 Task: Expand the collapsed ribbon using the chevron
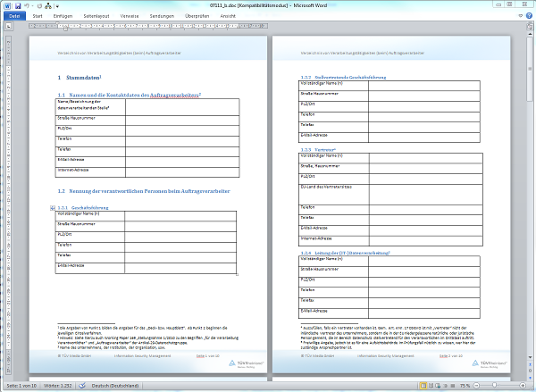(x=520, y=16)
